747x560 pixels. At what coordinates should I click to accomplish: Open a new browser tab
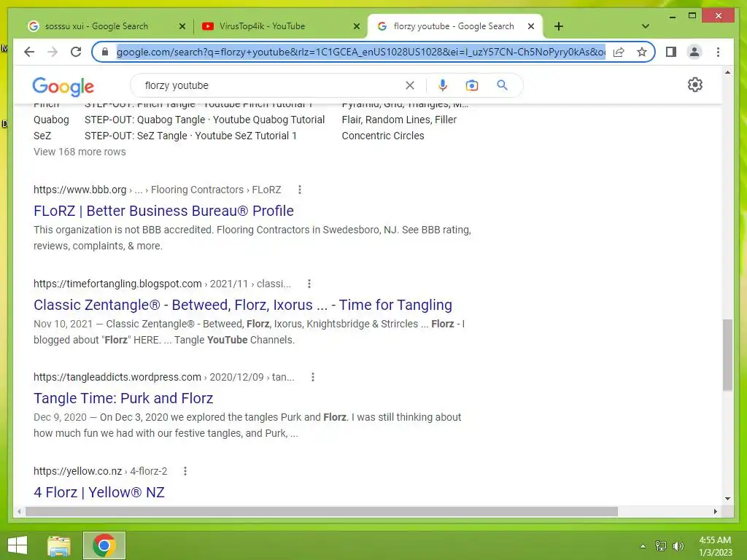click(x=559, y=26)
